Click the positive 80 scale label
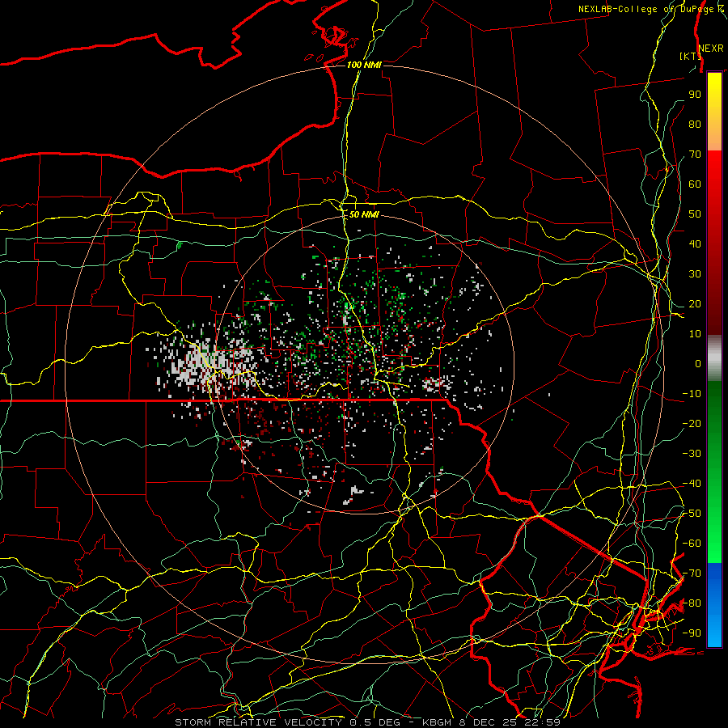The height and width of the screenshot is (728, 728). [x=695, y=124]
